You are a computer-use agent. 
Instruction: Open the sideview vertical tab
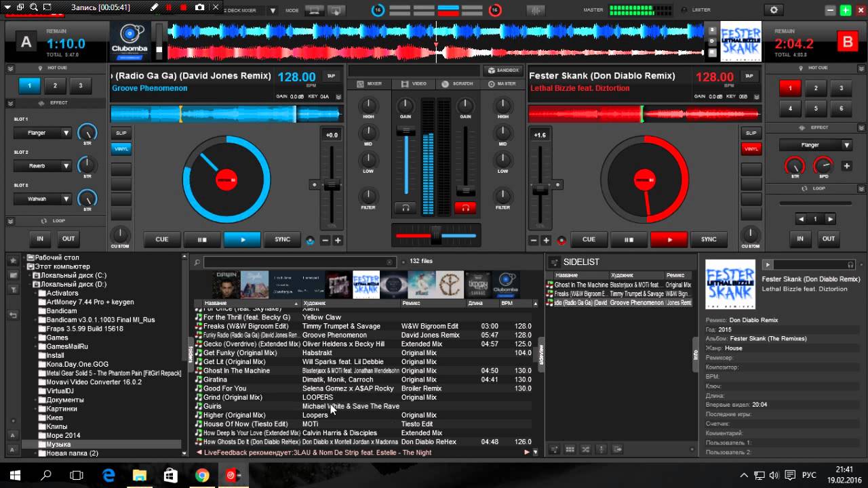tap(541, 354)
